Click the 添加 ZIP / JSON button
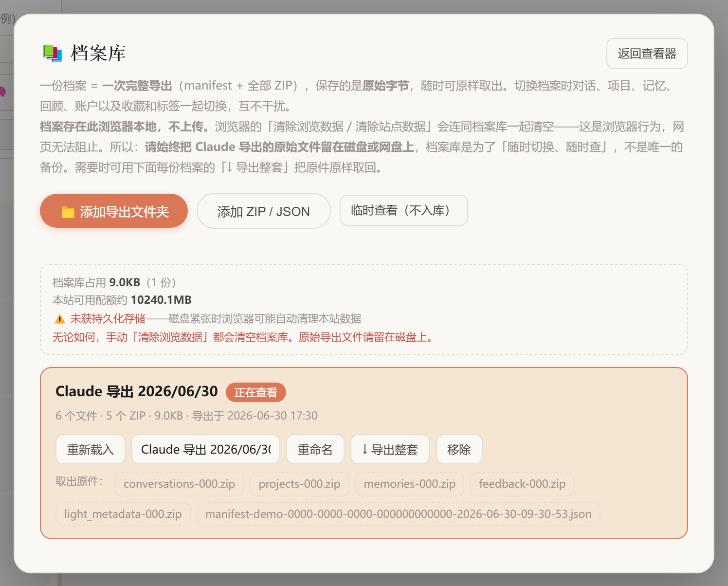The height and width of the screenshot is (586, 728). click(x=263, y=211)
